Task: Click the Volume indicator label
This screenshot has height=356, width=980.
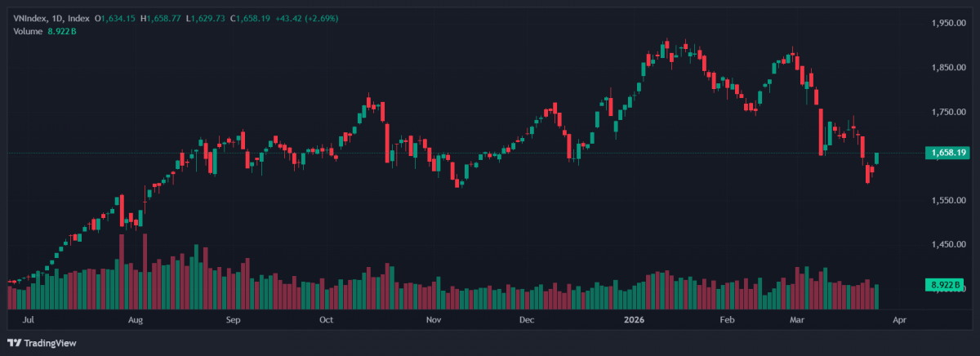Action: (x=28, y=31)
